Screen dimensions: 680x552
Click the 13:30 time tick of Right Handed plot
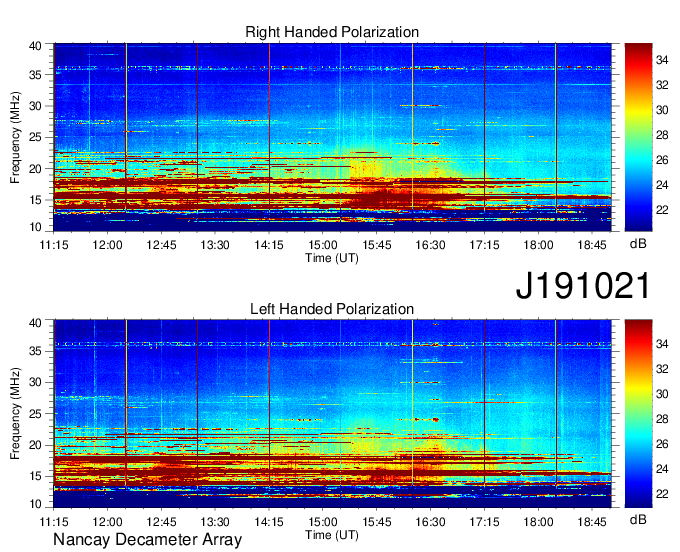pos(215,245)
